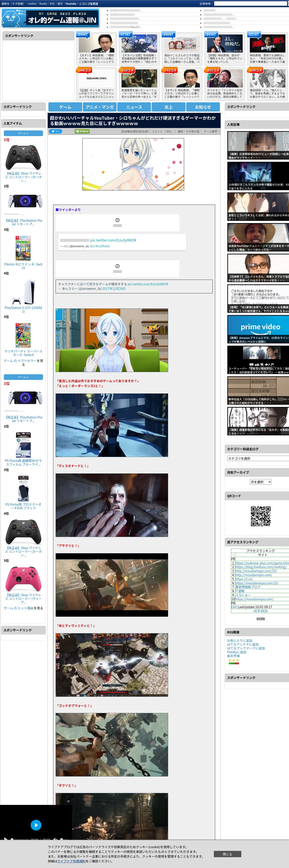Click PS Portal 9H glass film image
The height and width of the screenshot is (868, 289).
pos(23,445)
